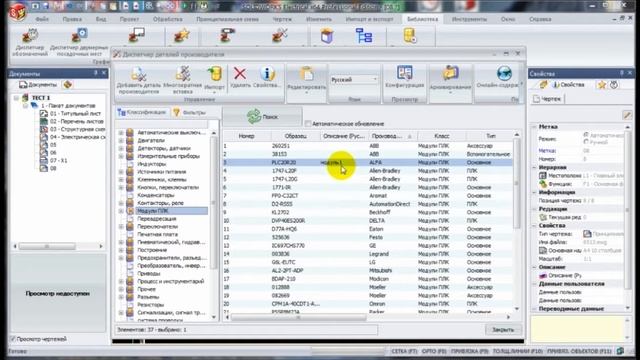Click the SolidWorks Electrical application logo
The height and width of the screenshot is (360, 640).
tap(17, 11)
